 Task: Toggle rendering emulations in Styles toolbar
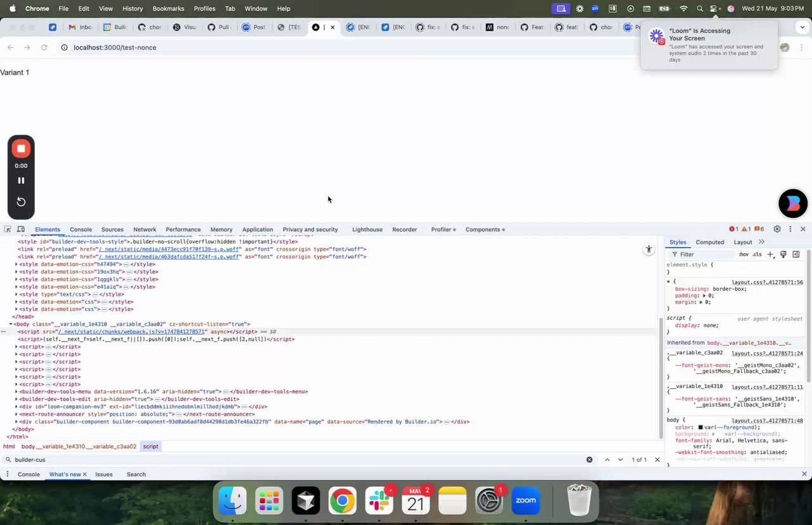783,255
